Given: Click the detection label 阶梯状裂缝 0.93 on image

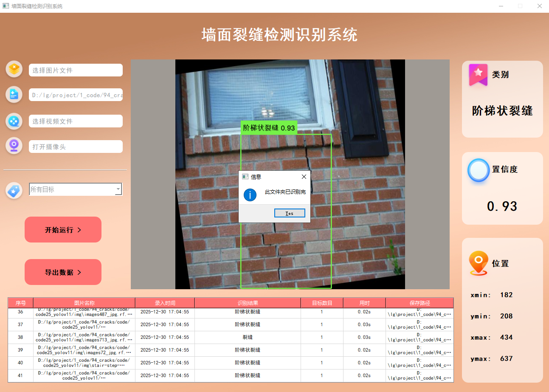Looking at the screenshot, I should point(269,128).
